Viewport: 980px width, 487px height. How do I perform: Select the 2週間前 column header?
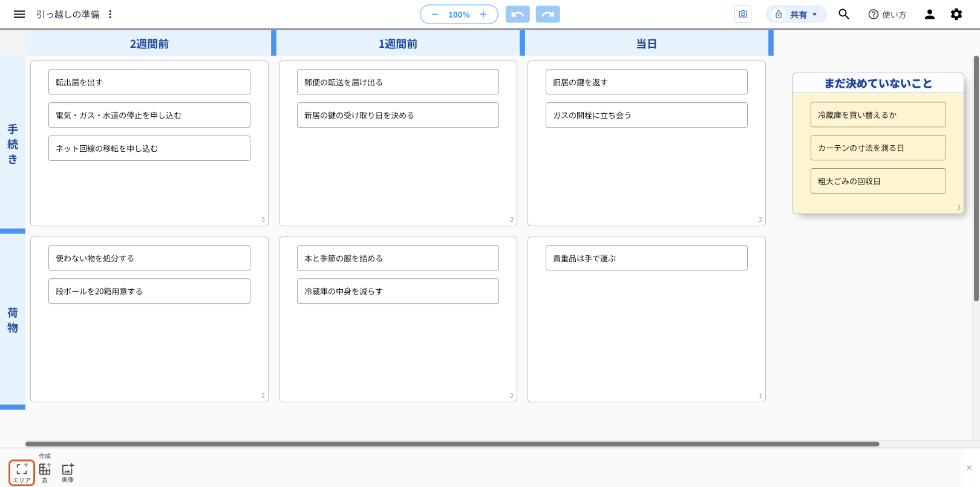click(x=149, y=44)
